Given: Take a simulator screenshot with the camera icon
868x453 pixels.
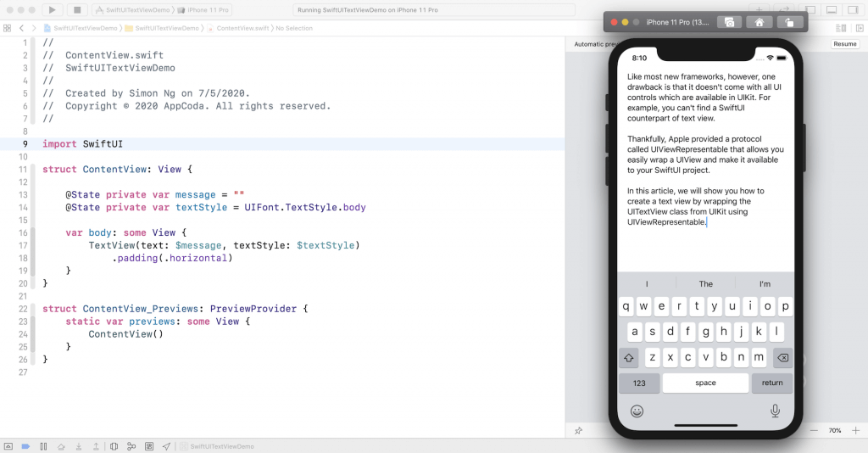Looking at the screenshot, I should 729,22.
